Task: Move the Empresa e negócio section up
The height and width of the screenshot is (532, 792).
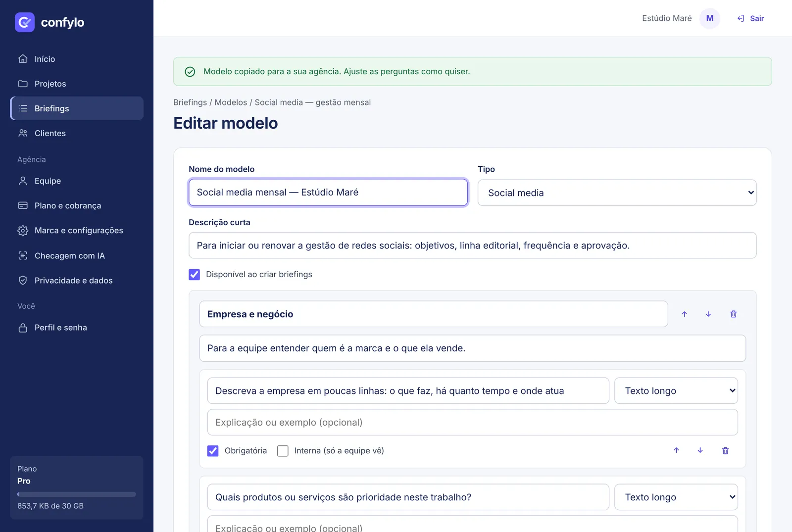Action: pyautogui.click(x=685, y=314)
